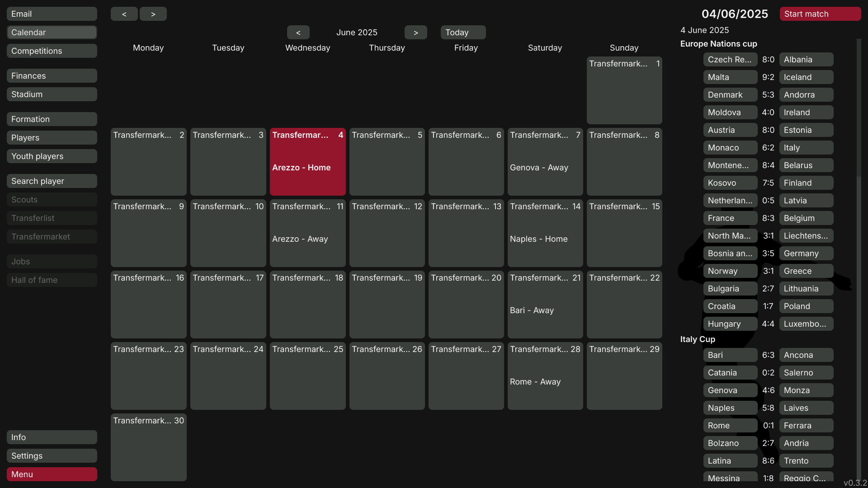868x488 pixels.
Task: Open Czech Republic team in results
Action: (x=730, y=60)
